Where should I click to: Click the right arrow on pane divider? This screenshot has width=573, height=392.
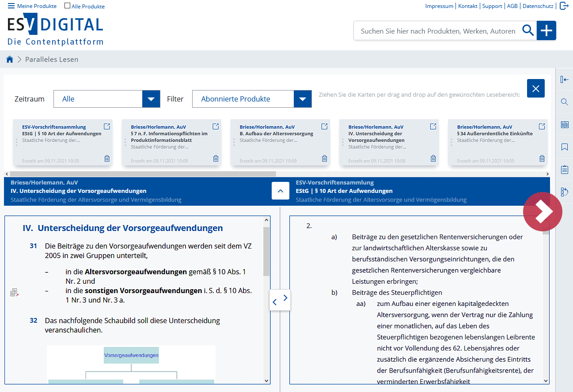(x=285, y=298)
